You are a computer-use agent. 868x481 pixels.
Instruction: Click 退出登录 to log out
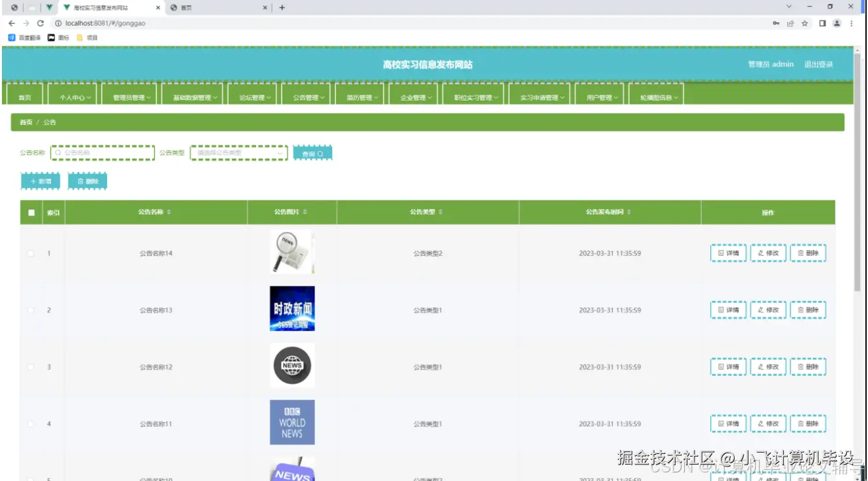pyautogui.click(x=818, y=64)
